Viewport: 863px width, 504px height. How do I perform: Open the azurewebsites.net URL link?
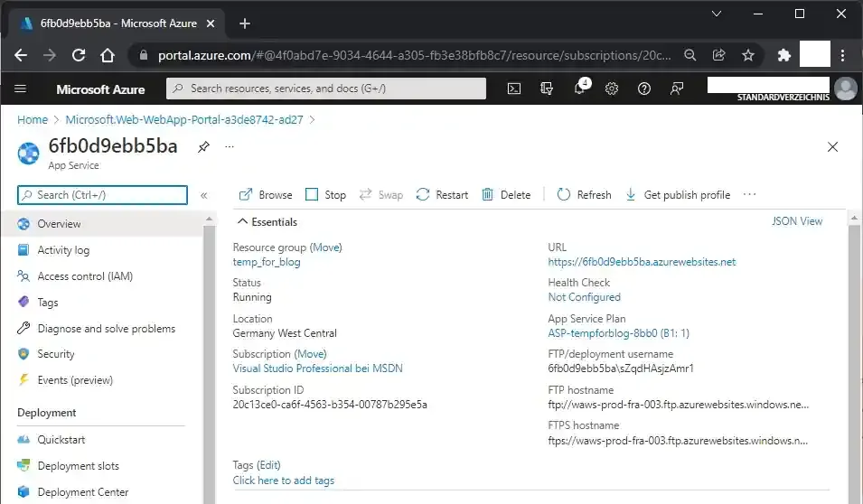click(x=642, y=262)
